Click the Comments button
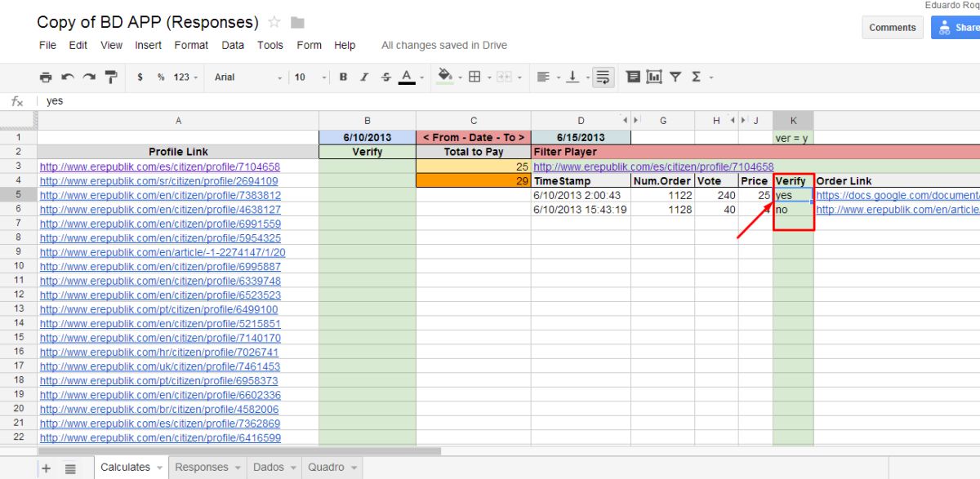Screen dimensions: 980x479 [x=893, y=27]
